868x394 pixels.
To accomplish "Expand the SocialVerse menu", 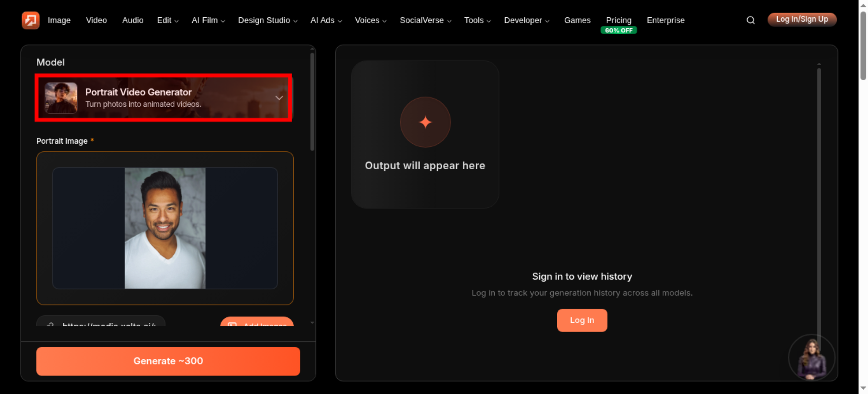I will point(425,20).
